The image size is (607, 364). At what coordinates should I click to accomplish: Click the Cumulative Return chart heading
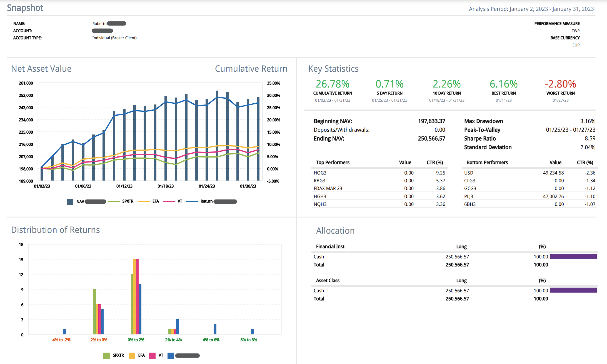click(x=251, y=69)
